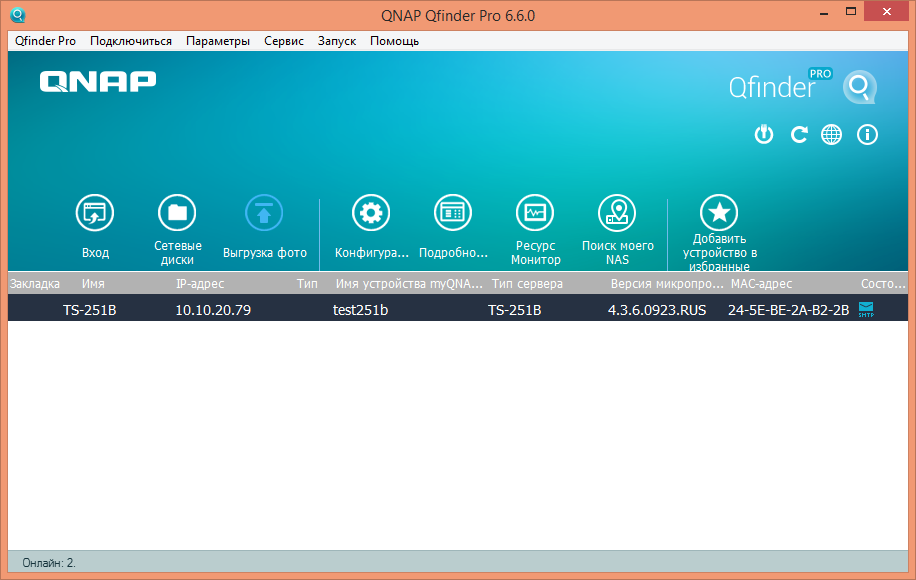Click the Поиск моего NAS icon
The height and width of the screenshot is (580, 916).
pos(617,213)
